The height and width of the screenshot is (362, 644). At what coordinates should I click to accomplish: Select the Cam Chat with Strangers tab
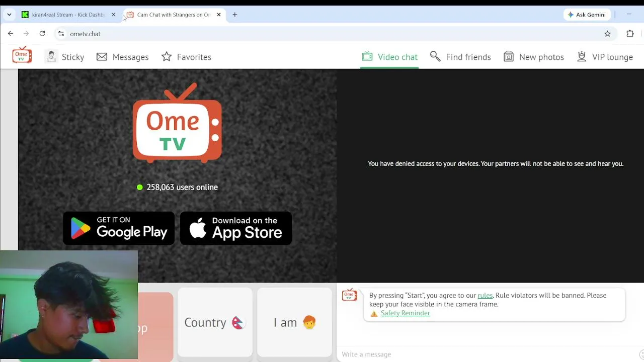[173, 15]
